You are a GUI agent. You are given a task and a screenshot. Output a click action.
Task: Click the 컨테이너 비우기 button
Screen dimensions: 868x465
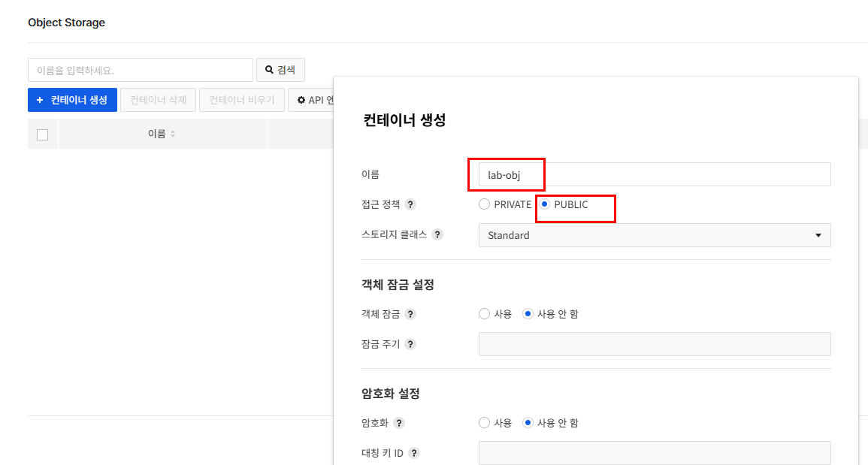242,100
